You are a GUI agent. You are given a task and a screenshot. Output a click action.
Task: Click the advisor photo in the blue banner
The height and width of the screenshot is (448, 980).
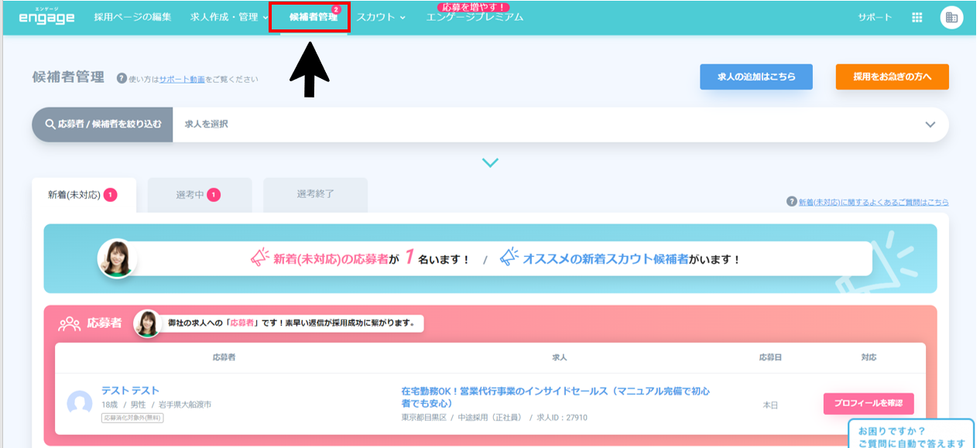118,258
